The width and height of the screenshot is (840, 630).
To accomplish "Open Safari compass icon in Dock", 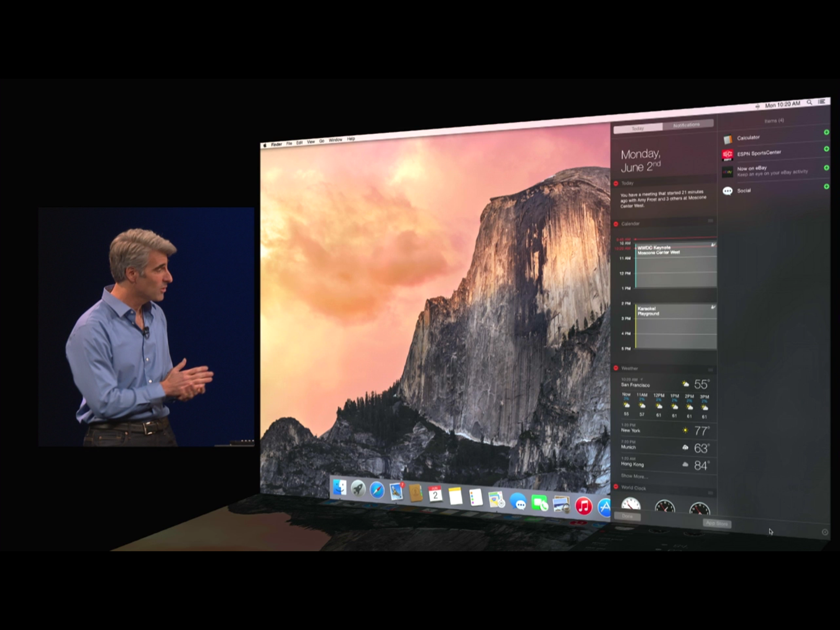I will pos(377,490).
